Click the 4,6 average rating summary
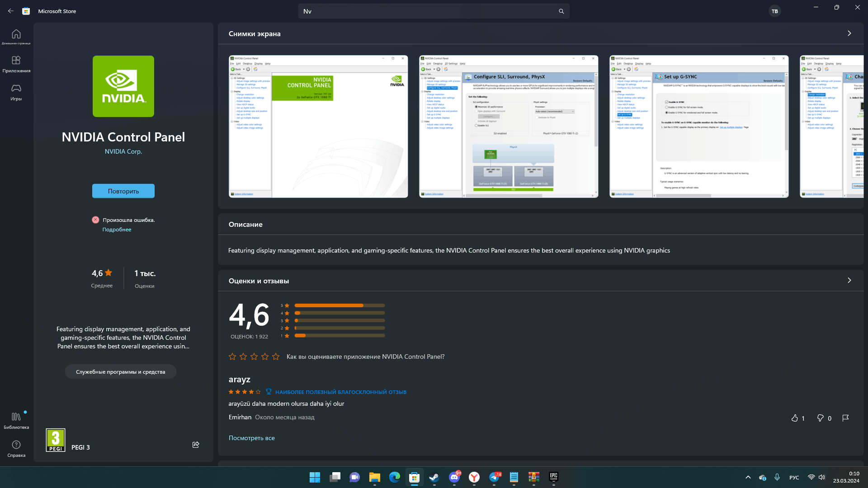 pos(102,278)
